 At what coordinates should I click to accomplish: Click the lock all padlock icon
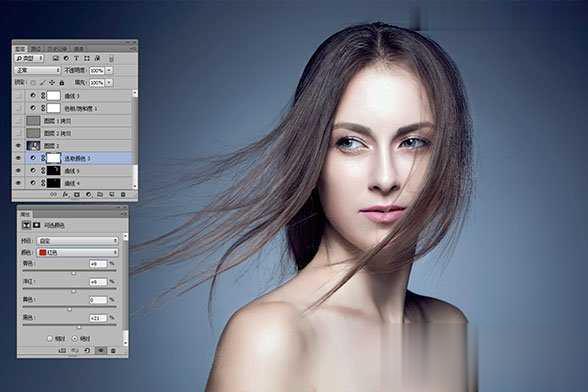[x=62, y=83]
